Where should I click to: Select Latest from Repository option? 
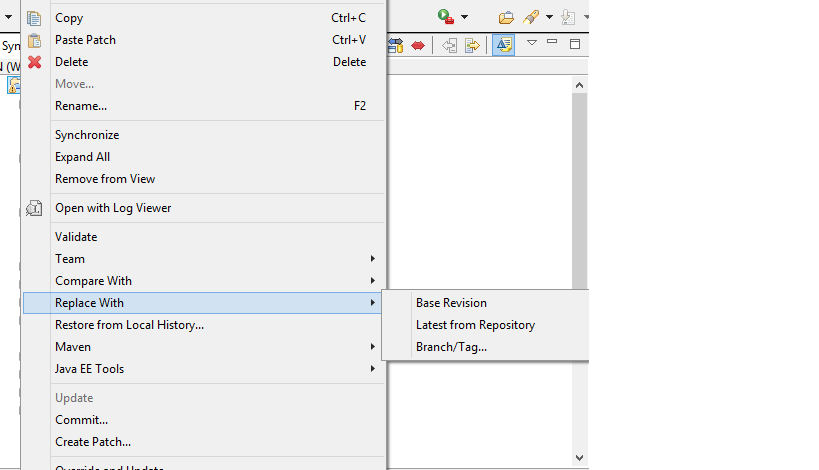click(x=475, y=325)
